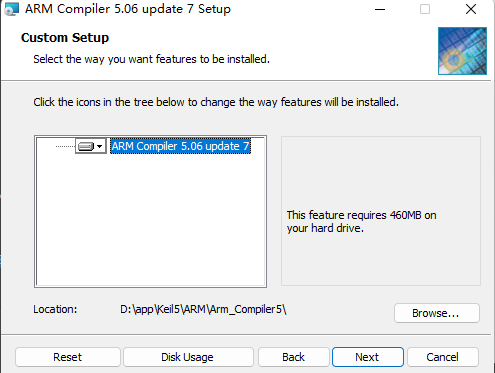Viewport: 495px width, 373px height.
Task: Click the greyed-out maximize button
Action: (x=425, y=9)
